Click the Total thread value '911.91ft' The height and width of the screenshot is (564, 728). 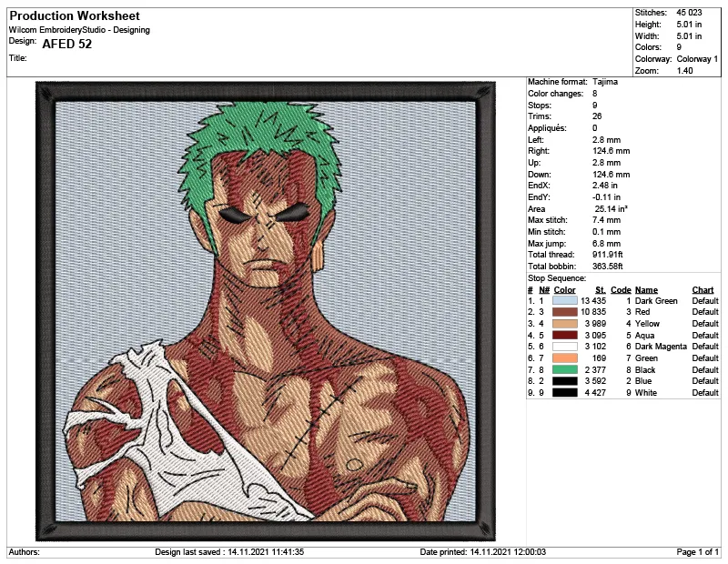click(x=607, y=255)
